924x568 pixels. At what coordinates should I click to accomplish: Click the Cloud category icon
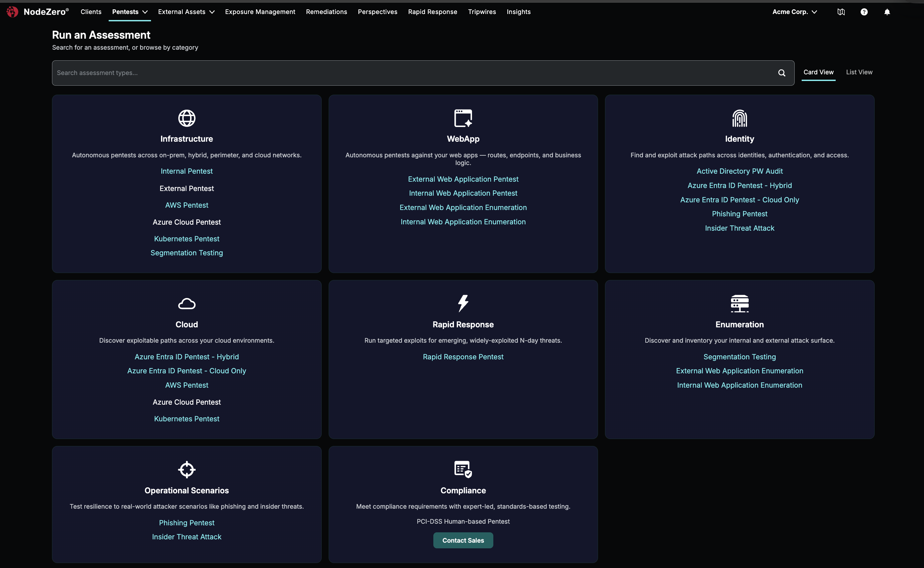point(187,304)
